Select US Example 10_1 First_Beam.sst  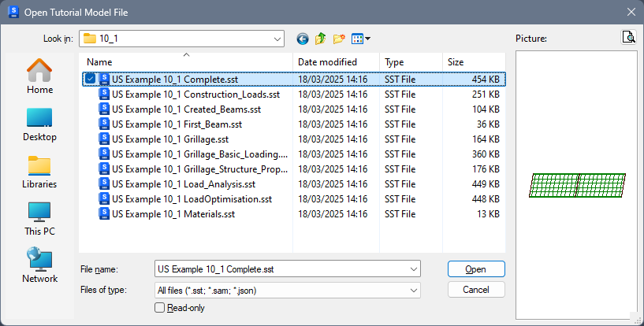tap(177, 124)
